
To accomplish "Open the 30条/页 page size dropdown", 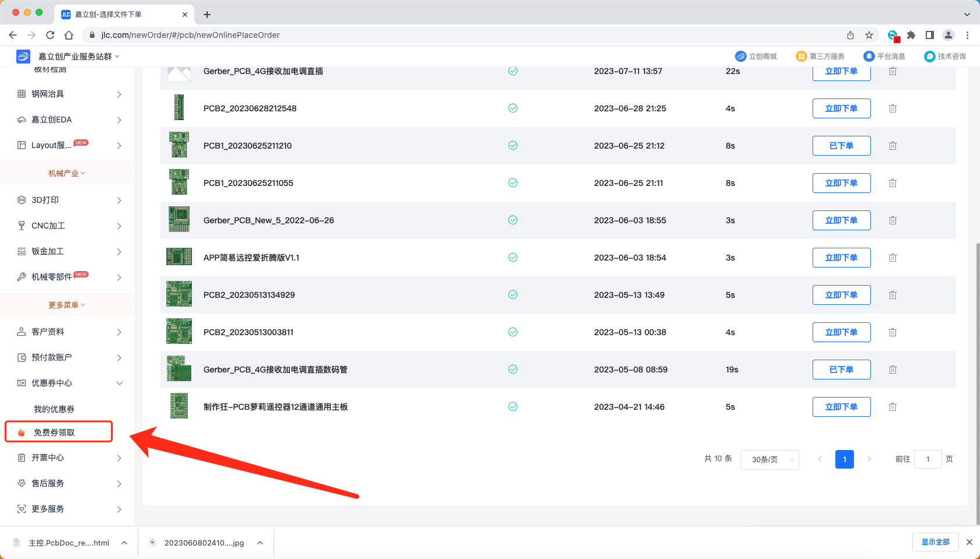I will point(769,459).
